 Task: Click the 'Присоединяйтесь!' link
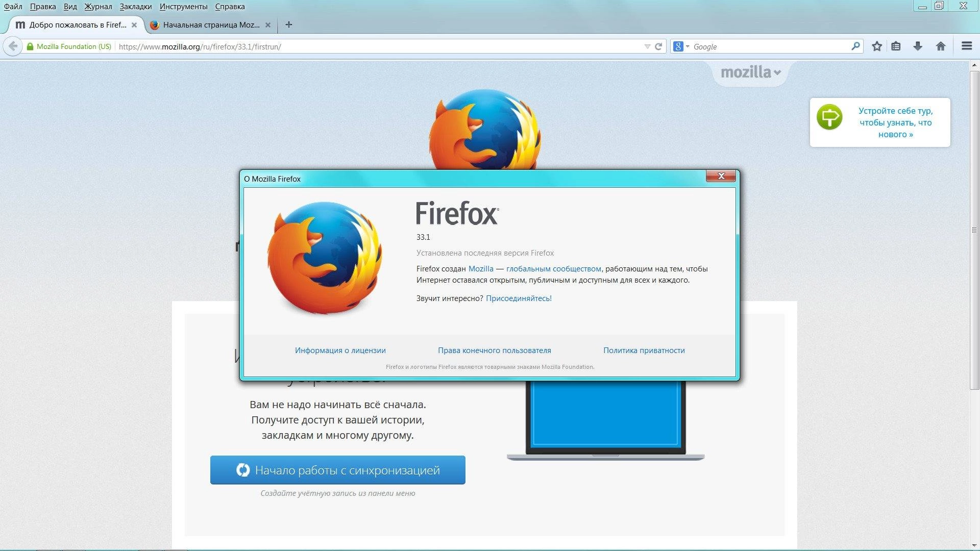pos(519,298)
